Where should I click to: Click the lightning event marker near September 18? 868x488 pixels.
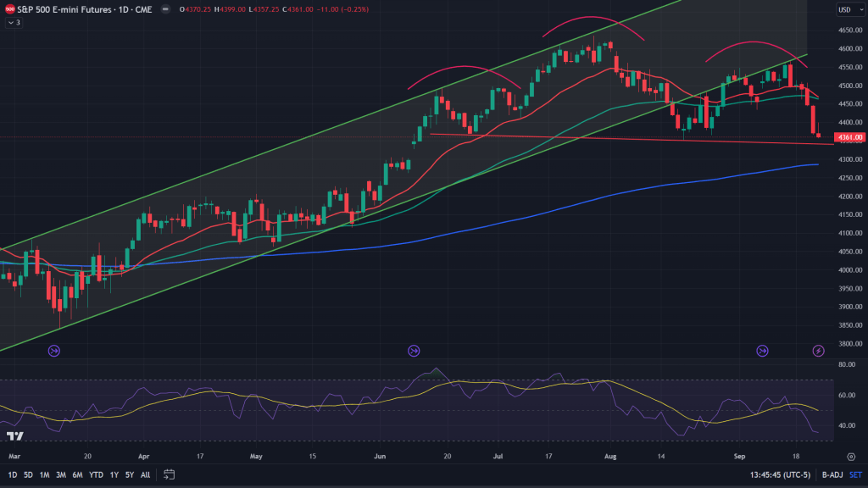[818, 350]
